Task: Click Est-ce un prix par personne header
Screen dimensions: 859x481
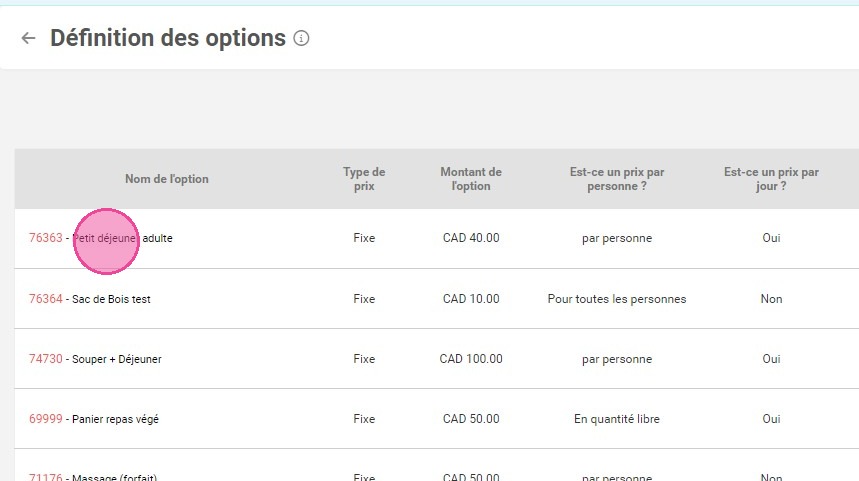Action: (x=617, y=179)
